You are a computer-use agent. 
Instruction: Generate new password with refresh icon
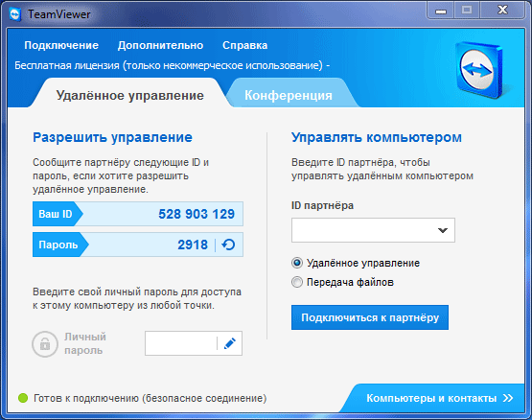pos(228,245)
